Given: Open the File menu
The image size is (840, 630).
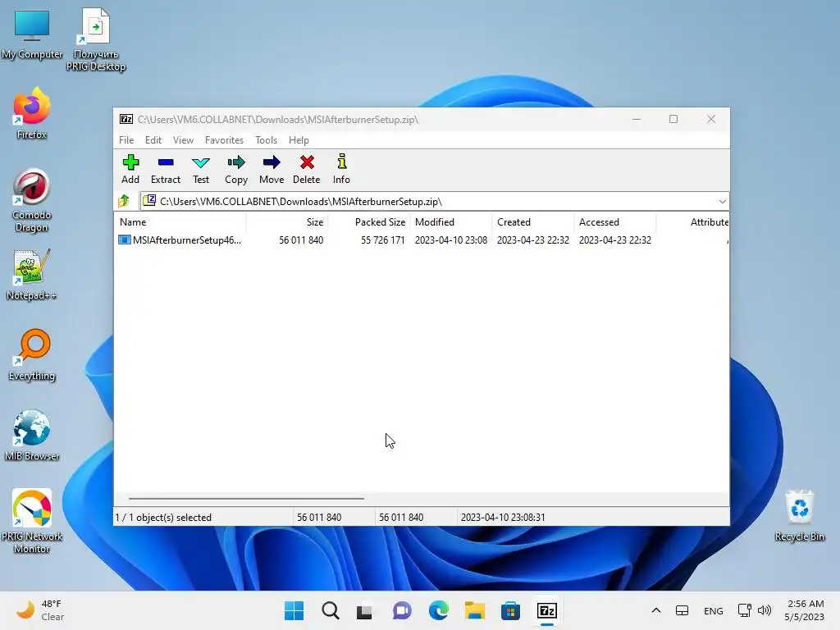Looking at the screenshot, I should pyautogui.click(x=126, y=139).
